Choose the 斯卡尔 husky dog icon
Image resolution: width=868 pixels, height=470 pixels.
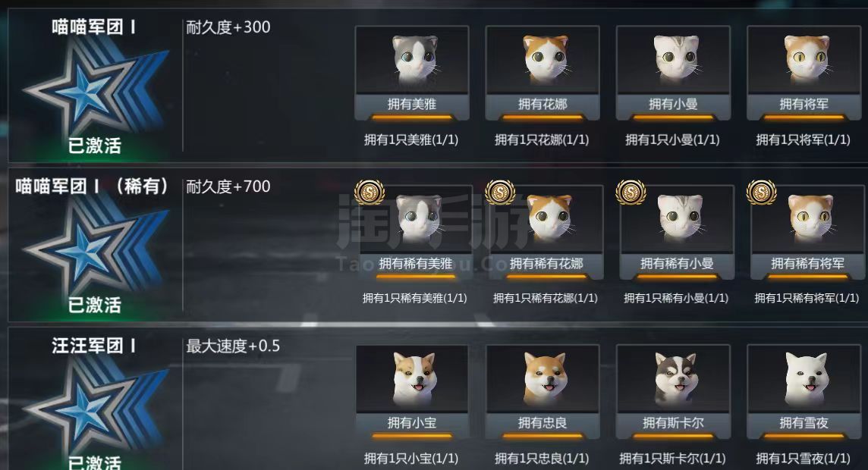tap(675, 379)
